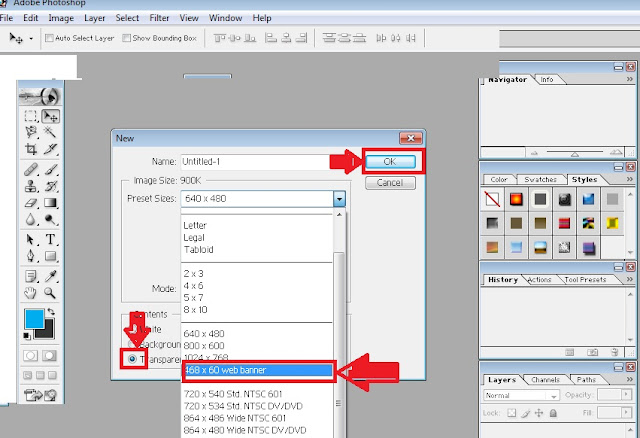This screenshot has width=640, height=438.
Task: Swap foreground and background colors
Action: 51,311
